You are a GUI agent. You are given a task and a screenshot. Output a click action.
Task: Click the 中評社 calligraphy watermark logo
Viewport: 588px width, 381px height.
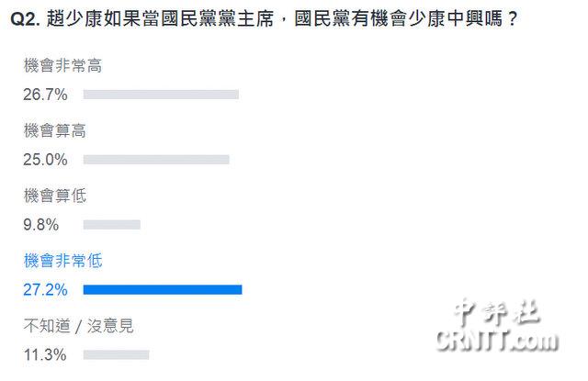click(497, 313)
